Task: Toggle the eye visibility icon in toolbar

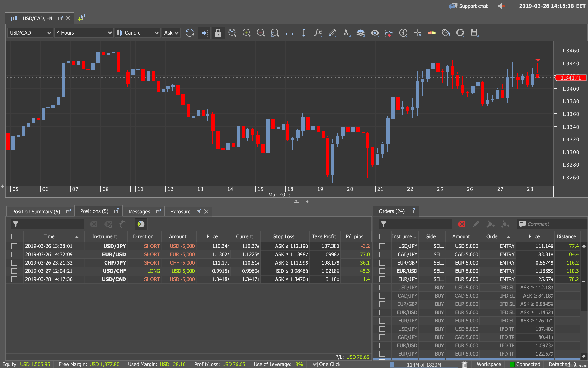Action: click(x=375, y=33)
